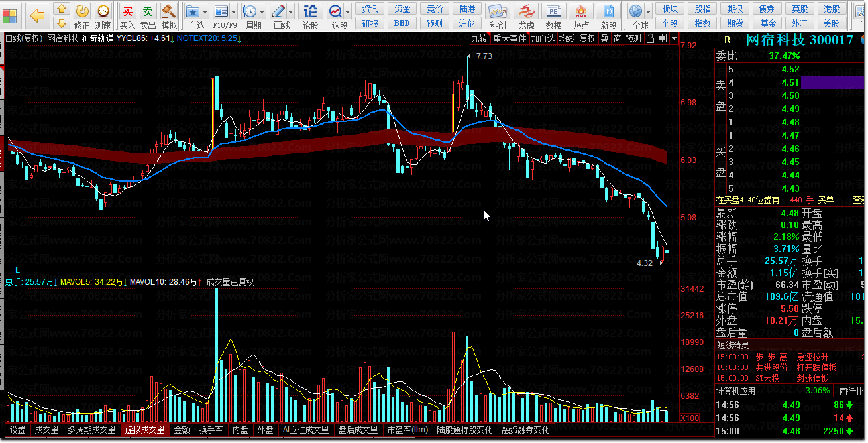Open the 融资融券变化 tab
Image resolution: width=868 pixels, height=443 pixels.
click(525, 430)
